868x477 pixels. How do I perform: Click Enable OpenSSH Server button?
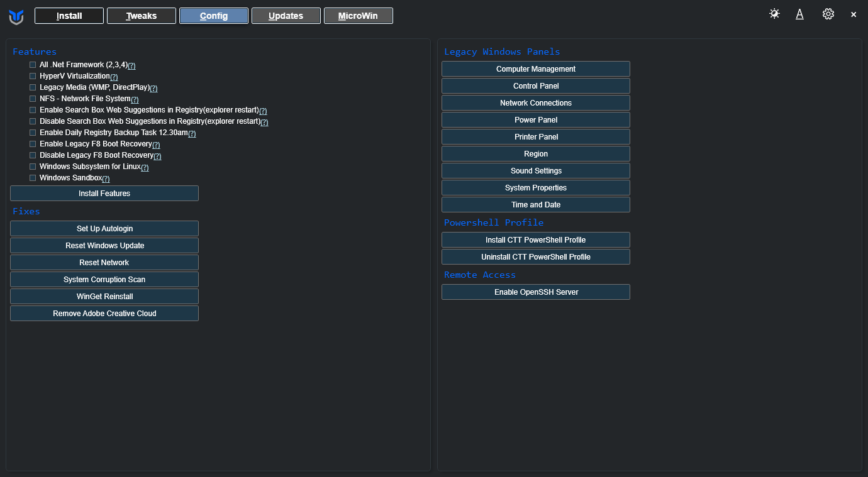point(535,292)
